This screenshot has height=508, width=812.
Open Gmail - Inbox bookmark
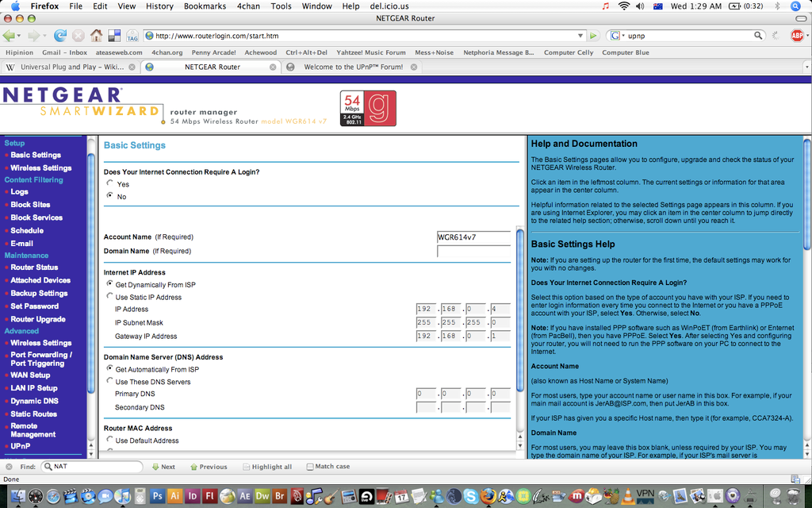point(65,52)
